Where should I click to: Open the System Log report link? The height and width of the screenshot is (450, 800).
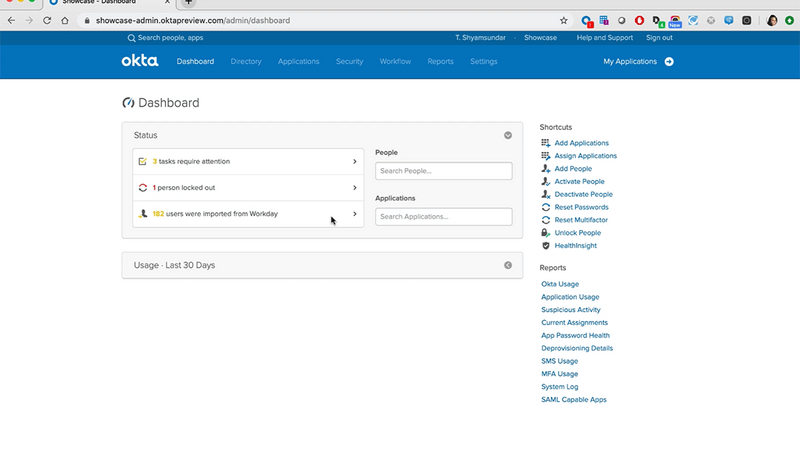[x=560, y=387]
